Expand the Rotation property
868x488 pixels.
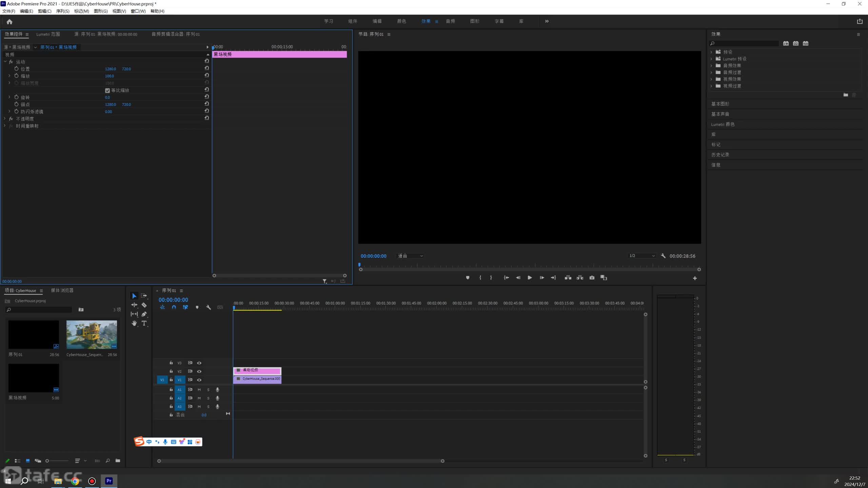(x=9, y=97)
